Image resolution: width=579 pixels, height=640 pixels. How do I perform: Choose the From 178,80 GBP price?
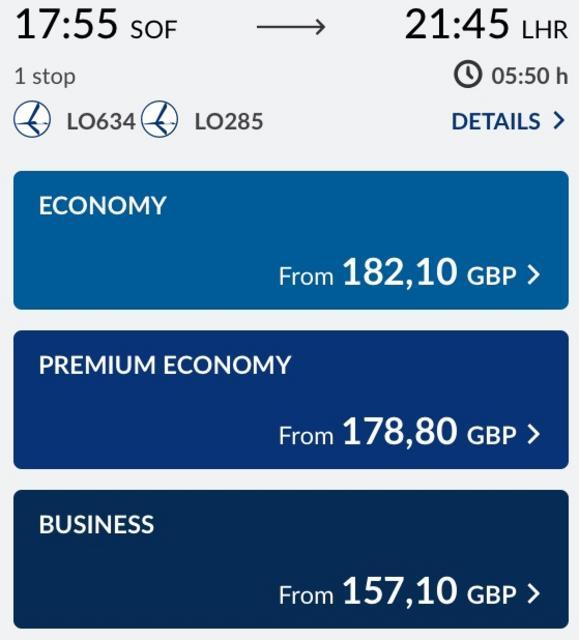pyautogui.click(x=398, y=432)
